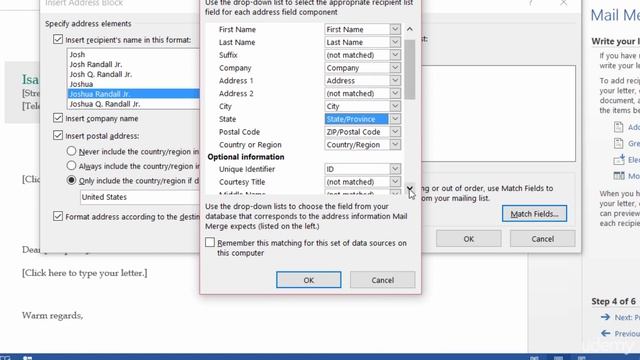Click Cancel in Insert Address Block dialog
This screenshot has width=640, height=360.
click(542, 239)
